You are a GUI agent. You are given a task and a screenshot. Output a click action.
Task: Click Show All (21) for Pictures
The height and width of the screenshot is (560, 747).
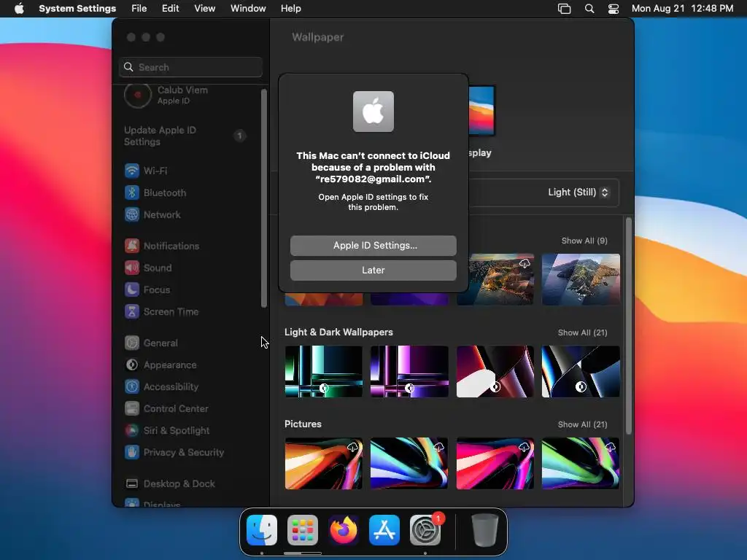[x=582, y=424]
